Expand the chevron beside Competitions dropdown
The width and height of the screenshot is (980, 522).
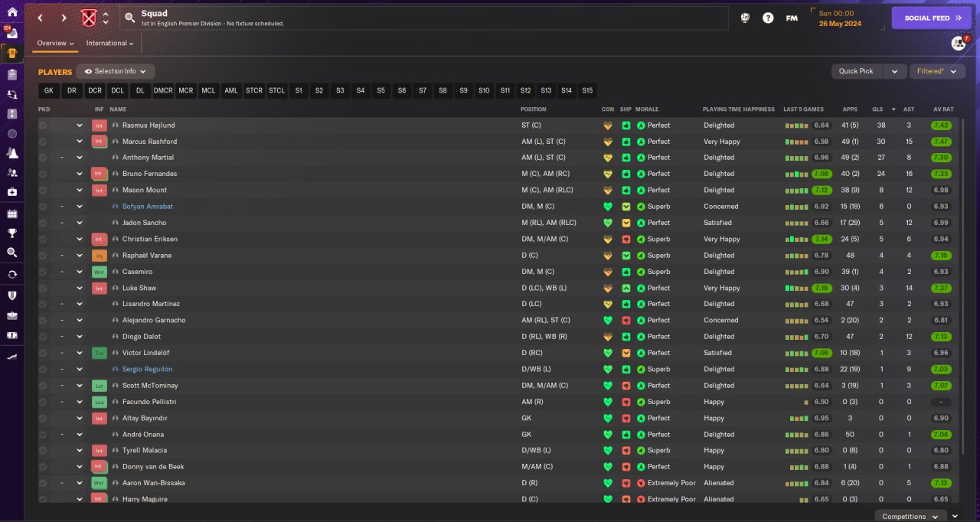coord(955,517)
